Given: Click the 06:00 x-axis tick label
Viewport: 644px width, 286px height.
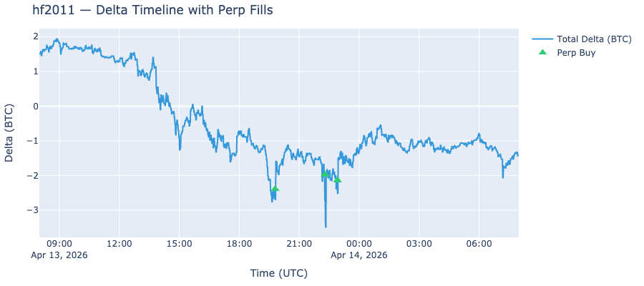Looking at the screenshot, I should click(x=479, y=244).
